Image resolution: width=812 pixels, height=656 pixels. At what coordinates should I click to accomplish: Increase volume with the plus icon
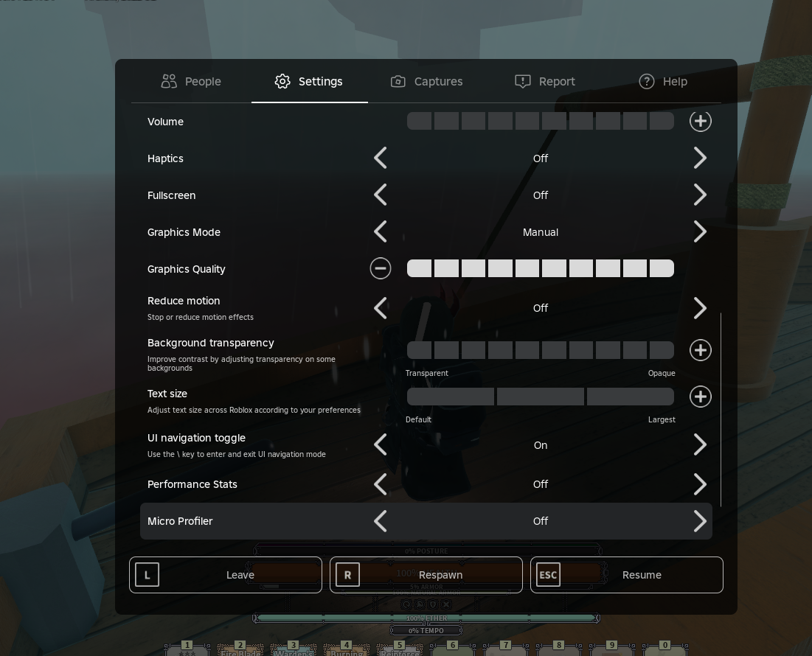point(700,121)
